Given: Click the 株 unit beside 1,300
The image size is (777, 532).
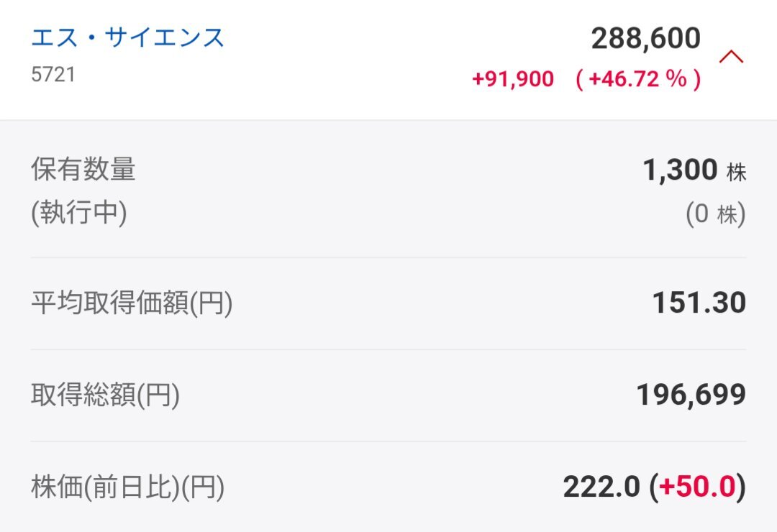Looking at the screenshot, I should 736,172.
